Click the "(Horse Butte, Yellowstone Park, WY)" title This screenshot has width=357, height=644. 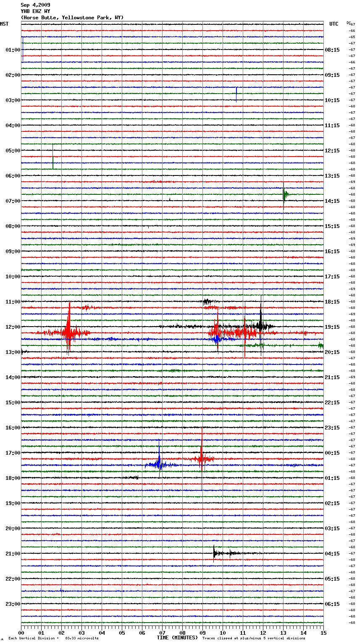(72, 18)
